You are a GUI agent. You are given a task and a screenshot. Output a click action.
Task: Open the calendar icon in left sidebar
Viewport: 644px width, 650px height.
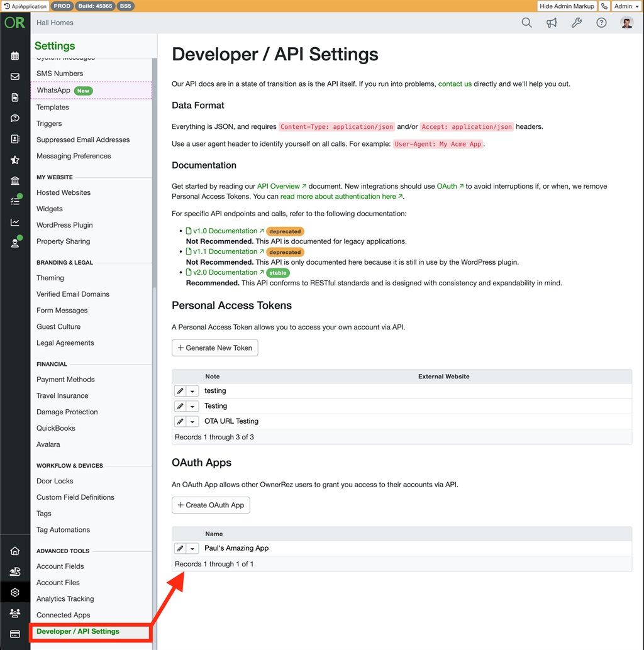[x=15, y=56]
